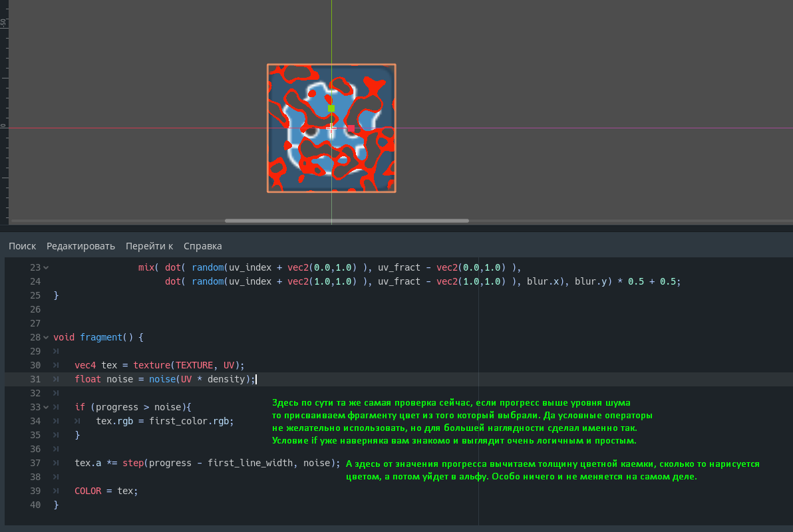Click on 'void fragment() {' code line
The image size is (793, 532).
(98, 337)
